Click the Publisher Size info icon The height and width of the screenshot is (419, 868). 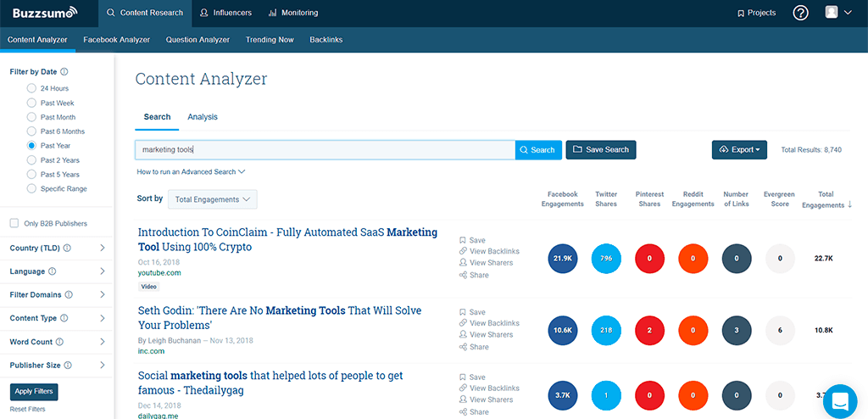(x=68, y=366)
